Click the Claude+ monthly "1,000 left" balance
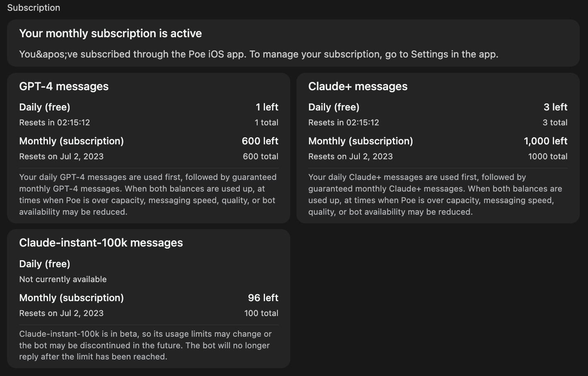The image size is (588, 376). [x=545, y=141]
